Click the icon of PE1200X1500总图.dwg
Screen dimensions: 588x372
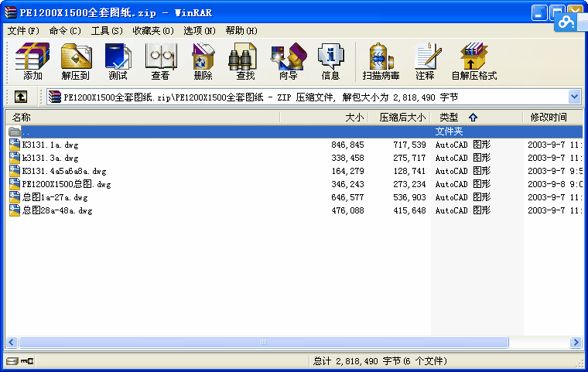pyautogui.click(x=15, y=184)
